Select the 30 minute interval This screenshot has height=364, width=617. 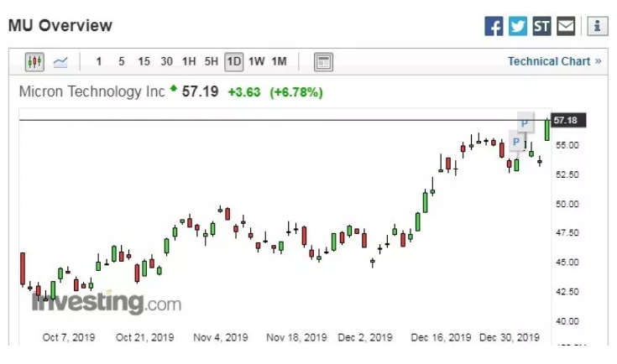coord(166,62)
